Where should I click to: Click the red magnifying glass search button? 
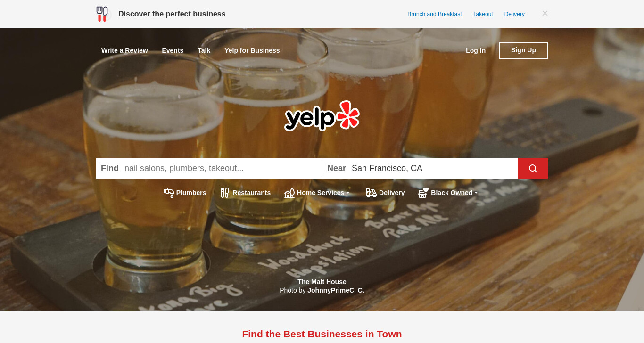[x=533, y=169]
